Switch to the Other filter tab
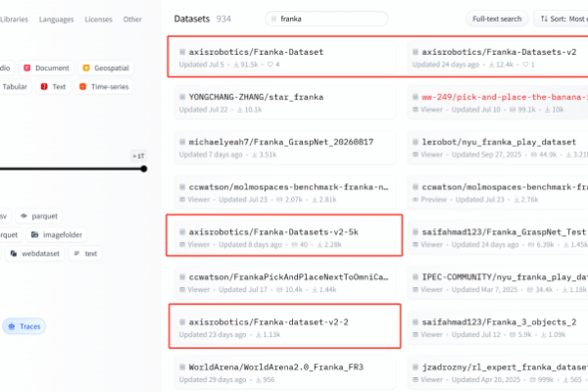Image resolution: width=588 pixels, height=392 pixels. point(132,20)
